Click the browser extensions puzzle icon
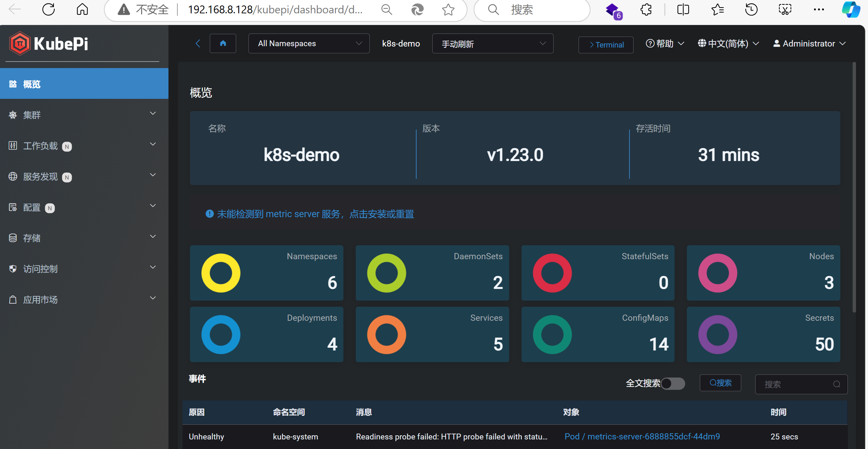The height and width of the screenshot is (449, 868). tap(646, 10)
